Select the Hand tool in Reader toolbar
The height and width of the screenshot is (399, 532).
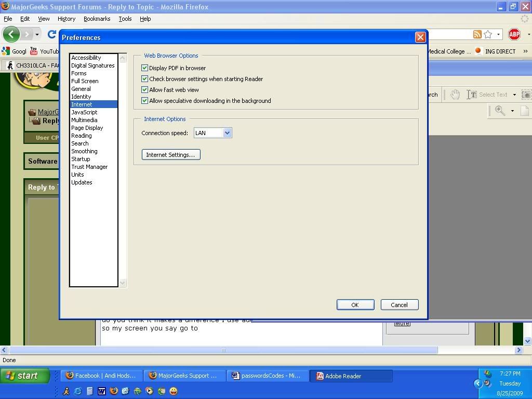click(x=455, y=95)
